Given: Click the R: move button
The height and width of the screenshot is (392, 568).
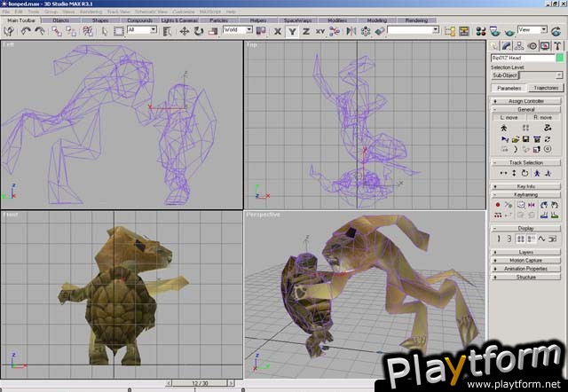Looking at the screenshot, I should (x=543, y=118).
